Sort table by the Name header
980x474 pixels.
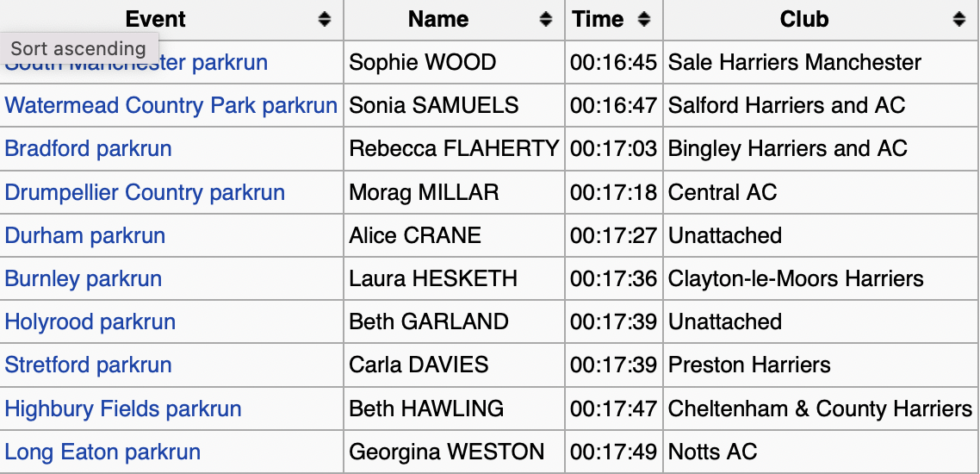point(438,19)
